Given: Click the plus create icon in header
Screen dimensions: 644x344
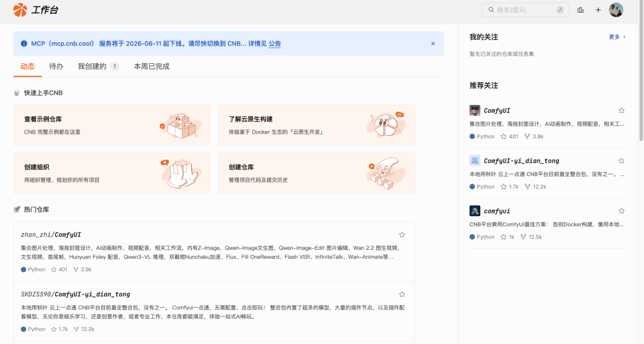Looking at the screenshot, I should [x=598, y=10].
